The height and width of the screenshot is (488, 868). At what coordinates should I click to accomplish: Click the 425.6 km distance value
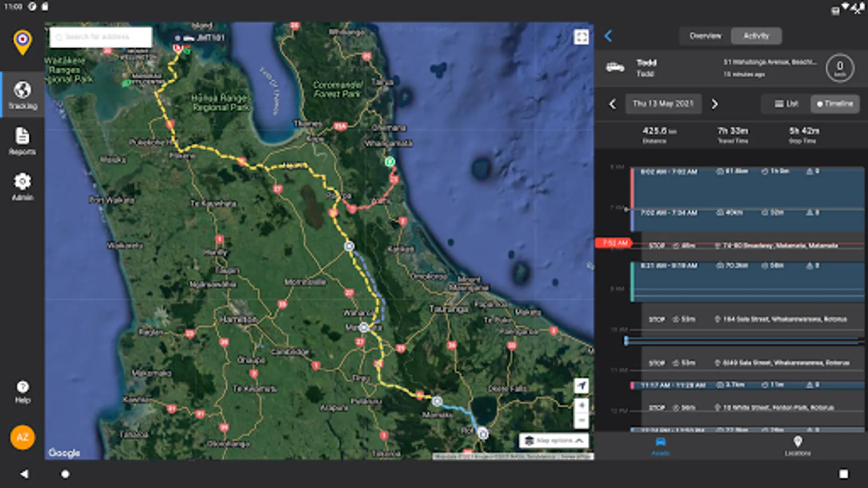coord(659,131)
